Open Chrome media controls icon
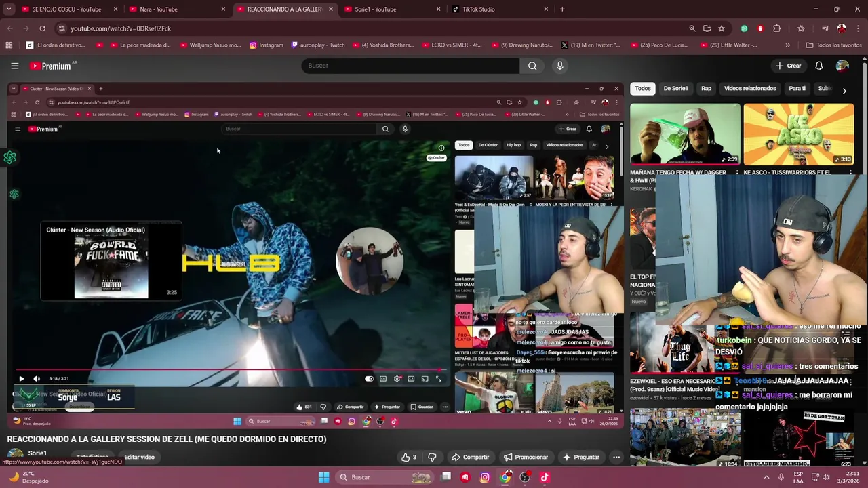The width and height of the screenshot is (868, 488). (x=825, y=28)
